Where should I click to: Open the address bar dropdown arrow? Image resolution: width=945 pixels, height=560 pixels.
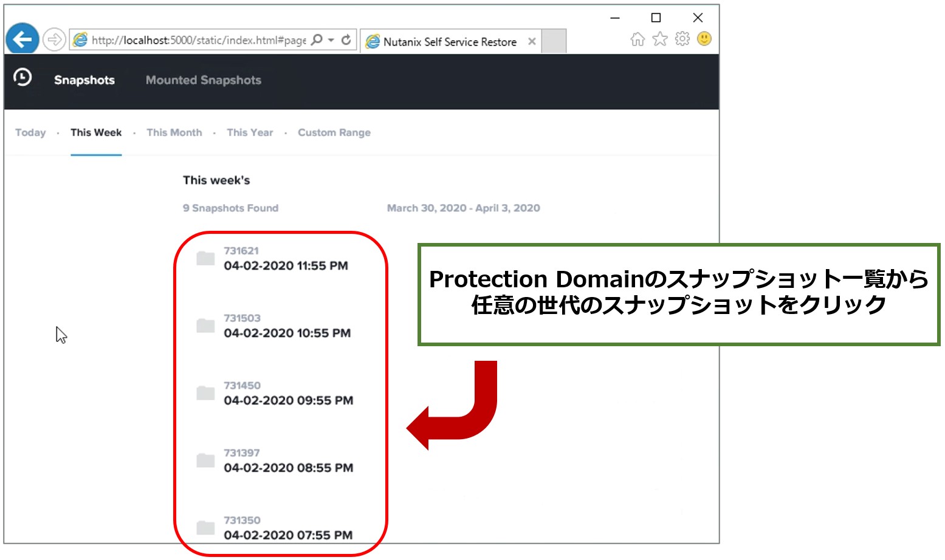pyautogui.click(x=331, y=40)
